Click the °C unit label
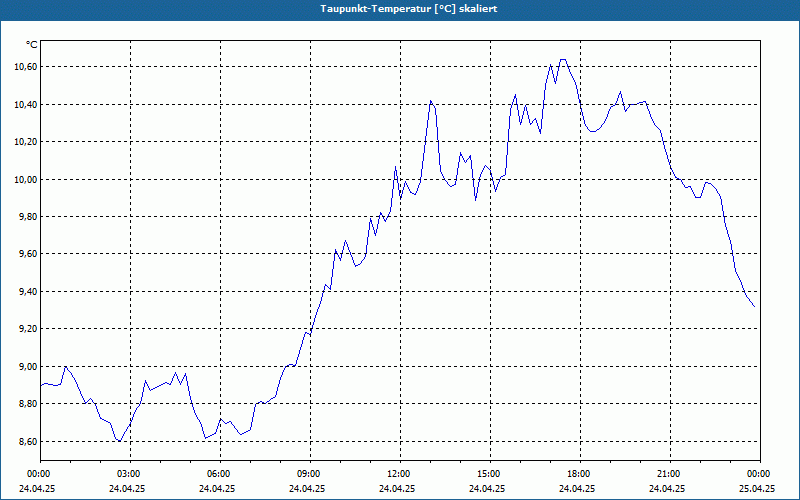 [32, 45]
